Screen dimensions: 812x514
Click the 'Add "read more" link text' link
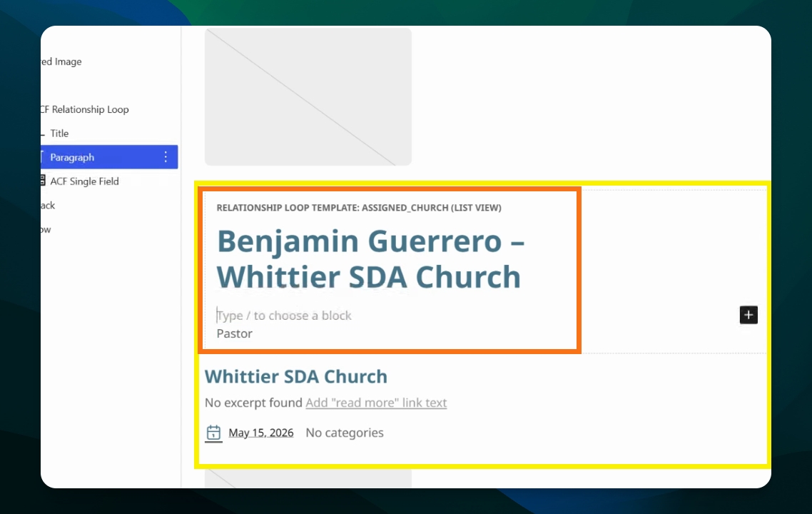(x=376, y=403)
